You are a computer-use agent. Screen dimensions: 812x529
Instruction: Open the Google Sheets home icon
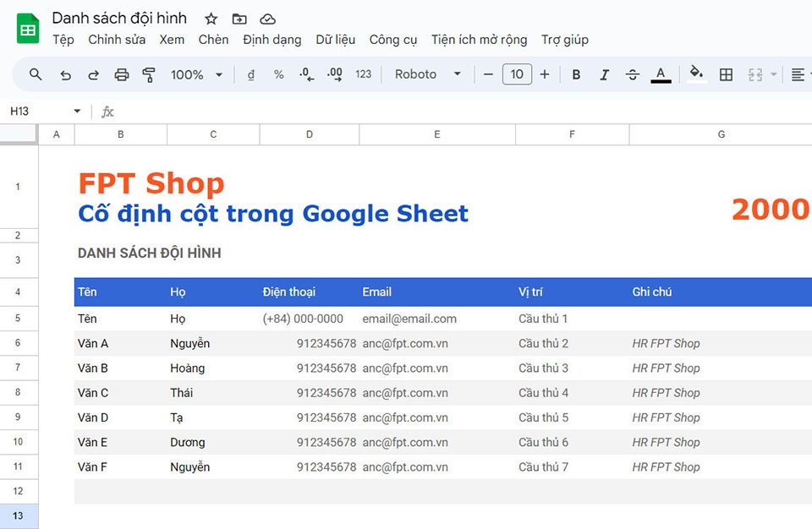(28, 29)
